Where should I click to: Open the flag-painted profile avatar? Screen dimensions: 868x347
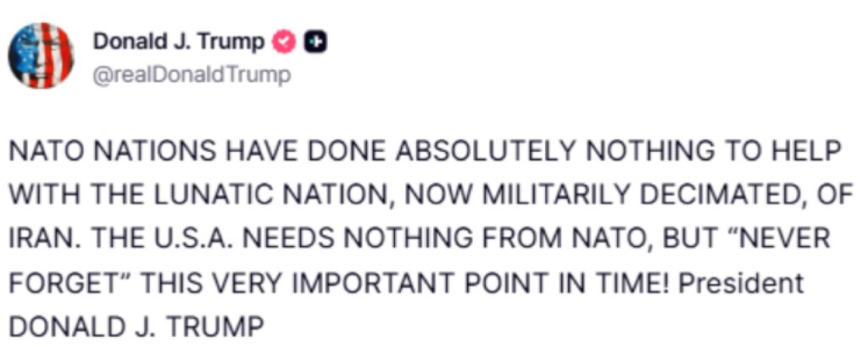41,56
